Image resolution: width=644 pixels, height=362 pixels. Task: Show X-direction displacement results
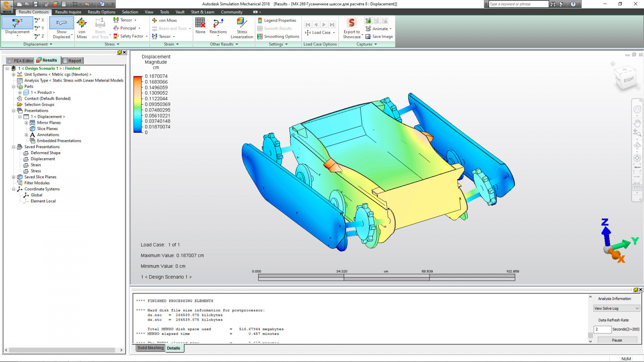pos(39,20)
